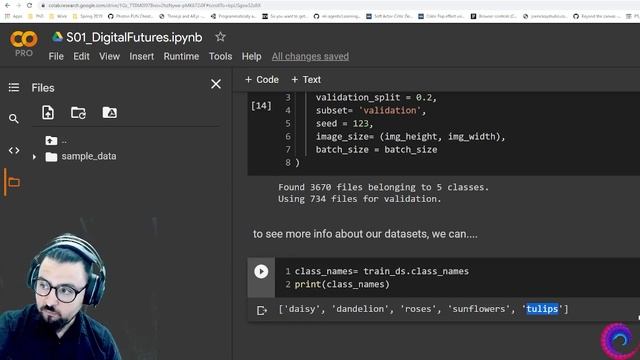Open the Edit menu
This screenshot has height=360, width=640.
point(81,56)
